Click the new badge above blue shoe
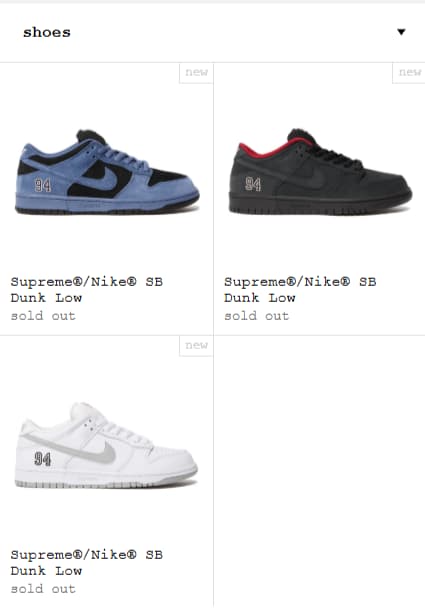This screenshot has height=610, width=425. (196, 73)
